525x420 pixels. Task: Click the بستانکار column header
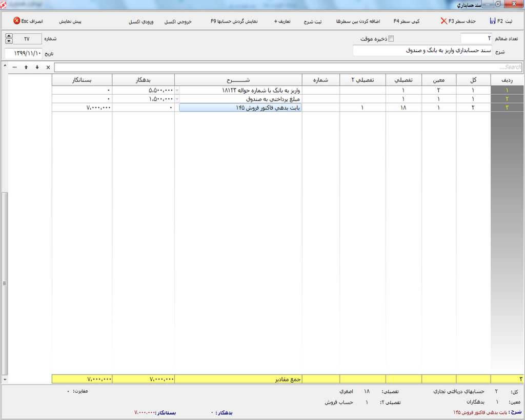[x=82, y=80]
